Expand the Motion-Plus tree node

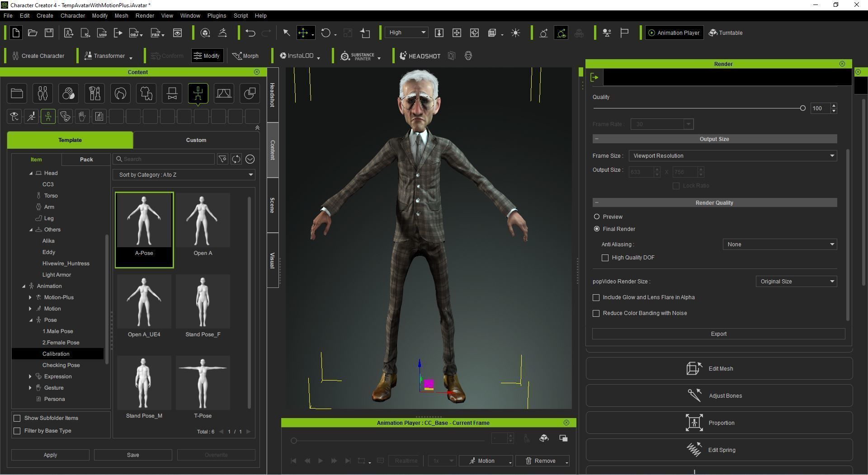click(30, 297)
